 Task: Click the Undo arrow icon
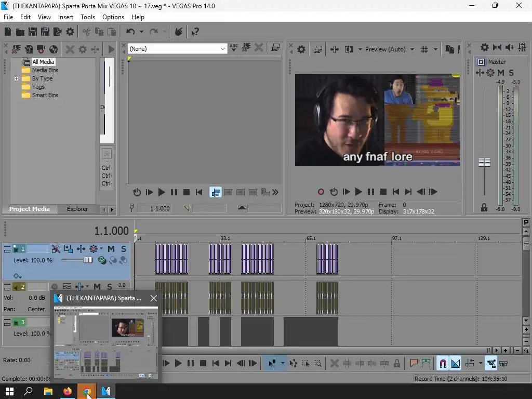[x=130, y=32]
